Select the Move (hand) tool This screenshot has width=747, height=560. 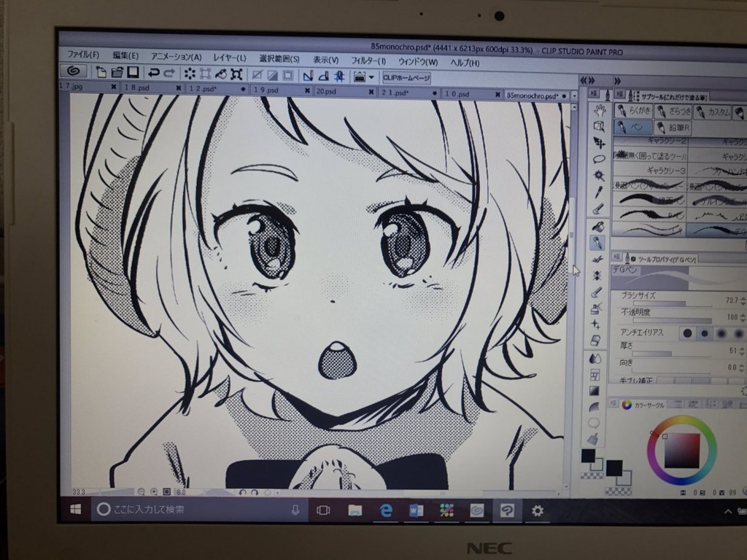click(x=600, y=111)
